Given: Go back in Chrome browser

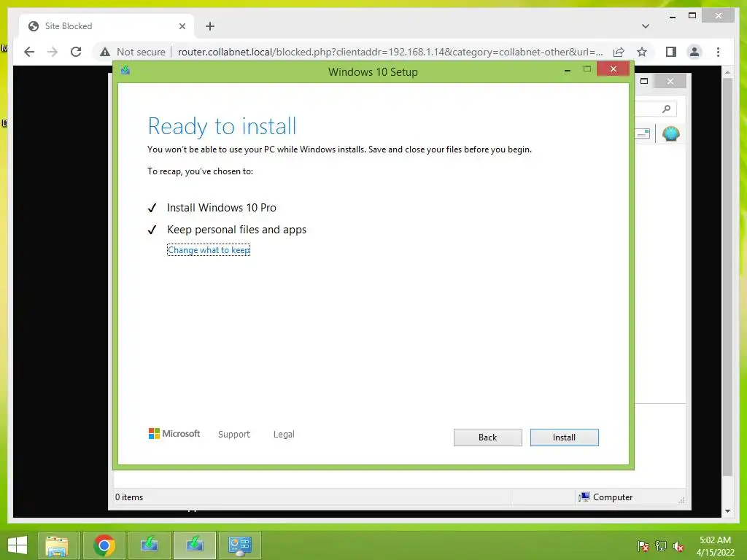Looking at the screenshot, I should pos(29,52).
